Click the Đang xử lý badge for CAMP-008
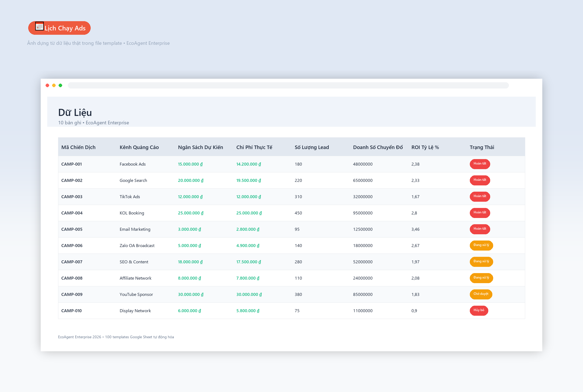 pyautogui.click(x=481, y=278)
